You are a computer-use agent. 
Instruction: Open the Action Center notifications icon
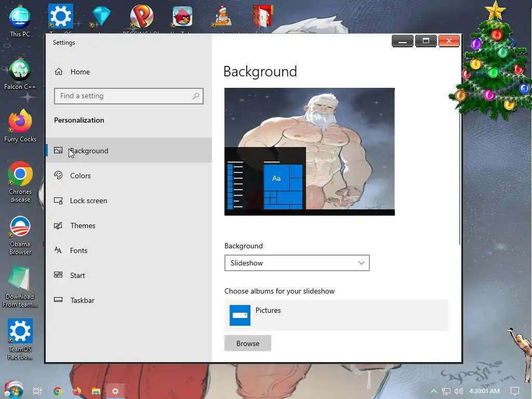tap(515, 391)
